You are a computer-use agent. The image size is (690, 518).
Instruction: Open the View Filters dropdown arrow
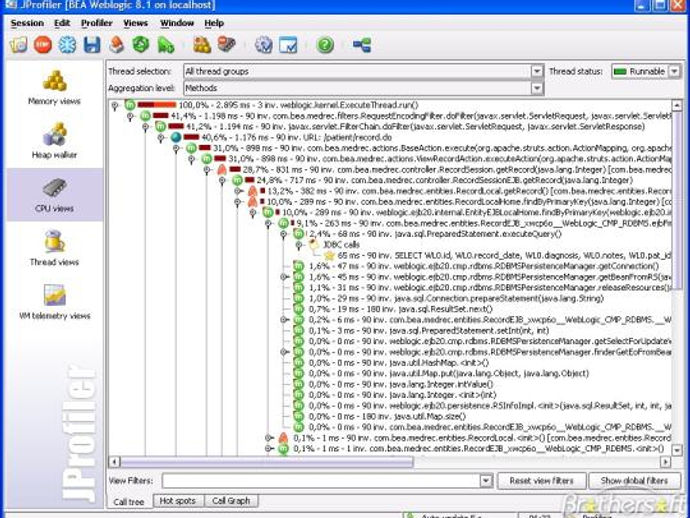(486, 481)
